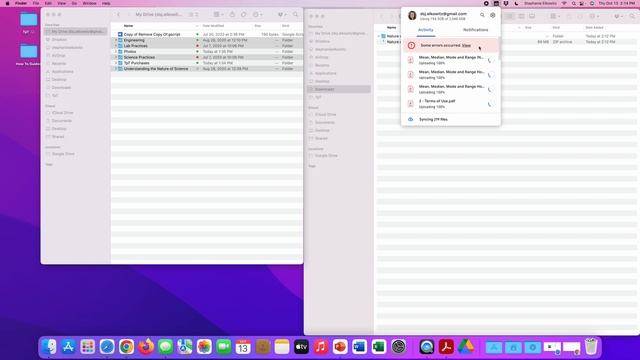
Task: Open Adobe Acrobat from the Dock
Action: click(x=446, y=347)
